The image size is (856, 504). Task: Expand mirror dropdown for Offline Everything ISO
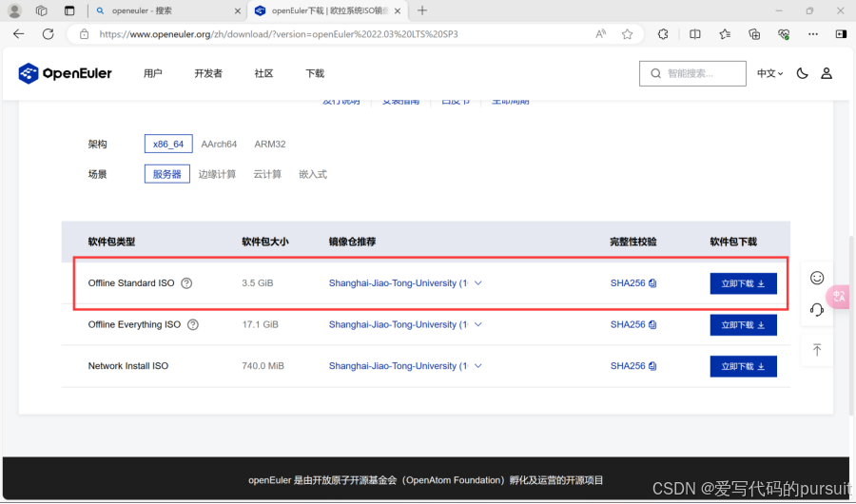478,324
